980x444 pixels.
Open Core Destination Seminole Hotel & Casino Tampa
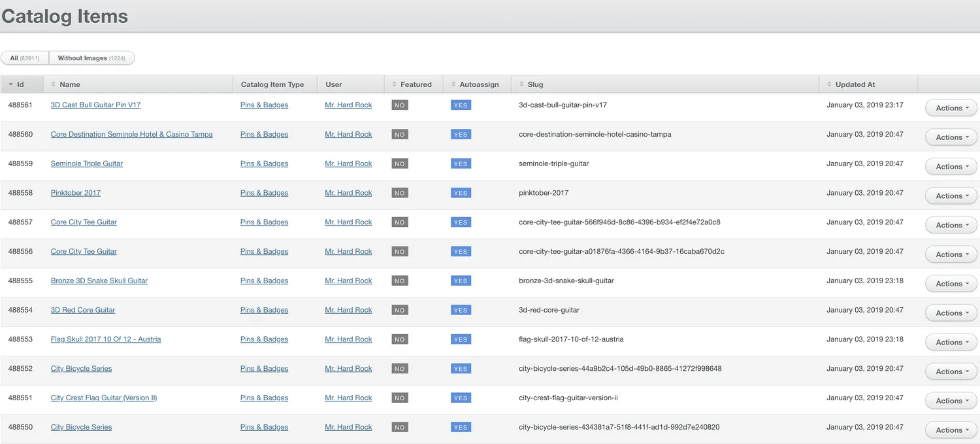(131, 134)
